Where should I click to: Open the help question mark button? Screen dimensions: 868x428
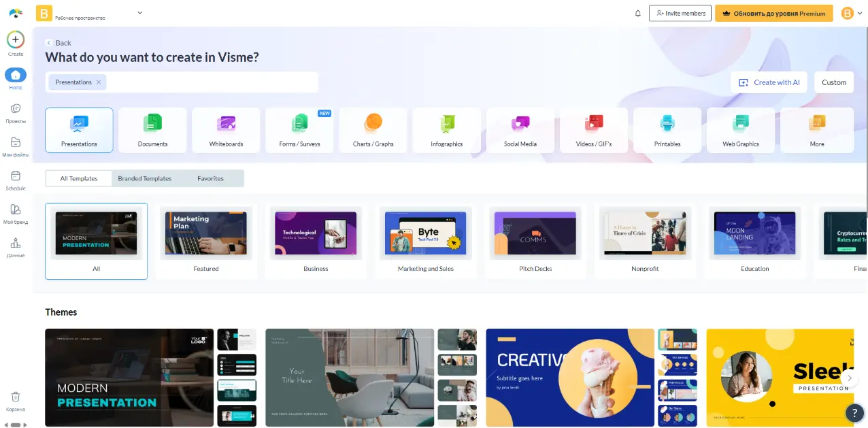click(x=854, y=413)
